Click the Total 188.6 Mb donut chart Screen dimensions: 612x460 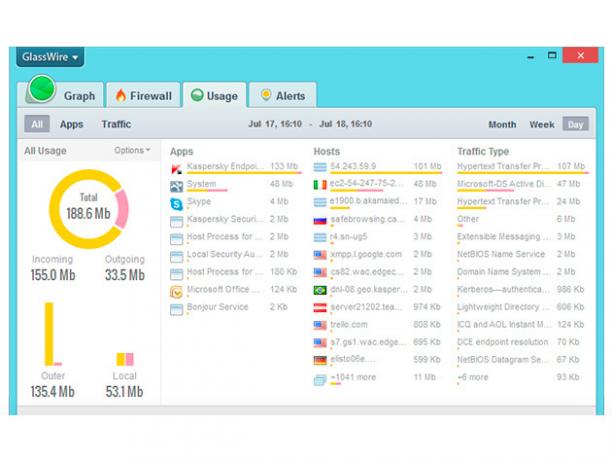(x=89, y=209)
